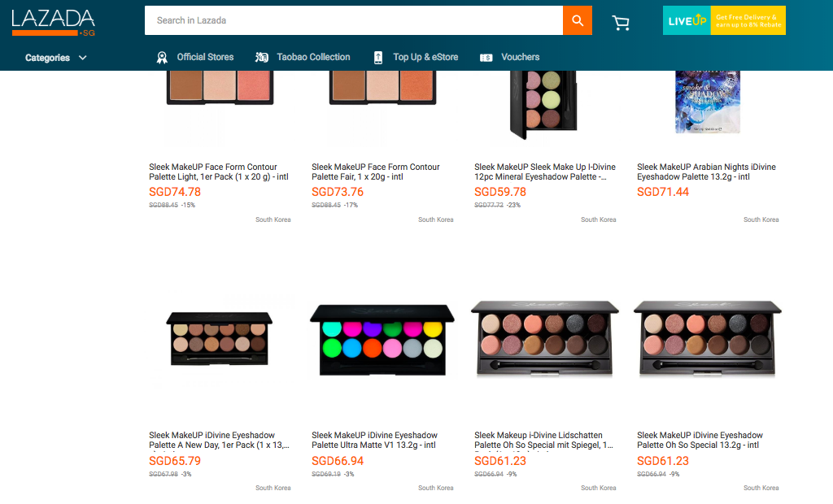Open the Vouchers menu item
This screenshot has height=504, width=833.
click(520, 57)
